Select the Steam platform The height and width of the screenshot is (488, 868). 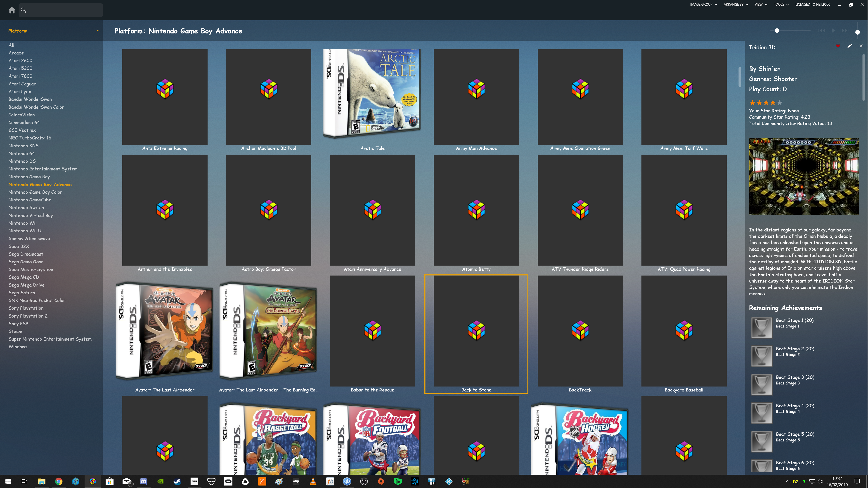(15, 331)
